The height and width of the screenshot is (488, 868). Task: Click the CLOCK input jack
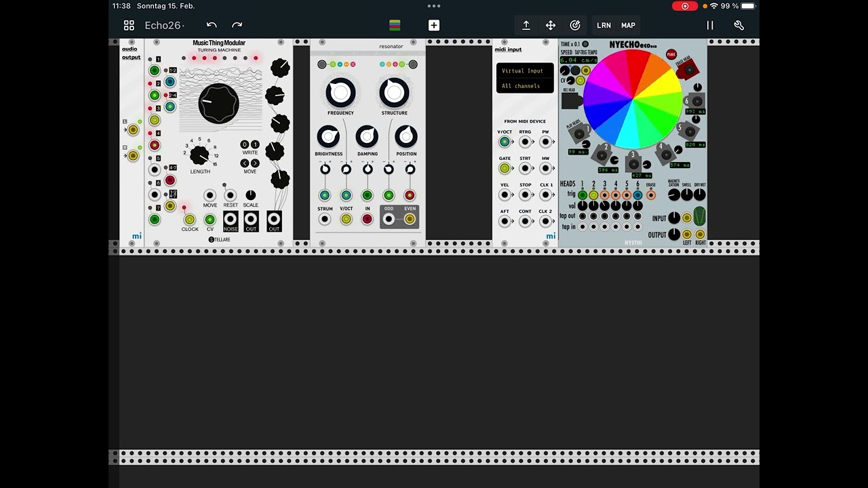click(x=190, y=220)
